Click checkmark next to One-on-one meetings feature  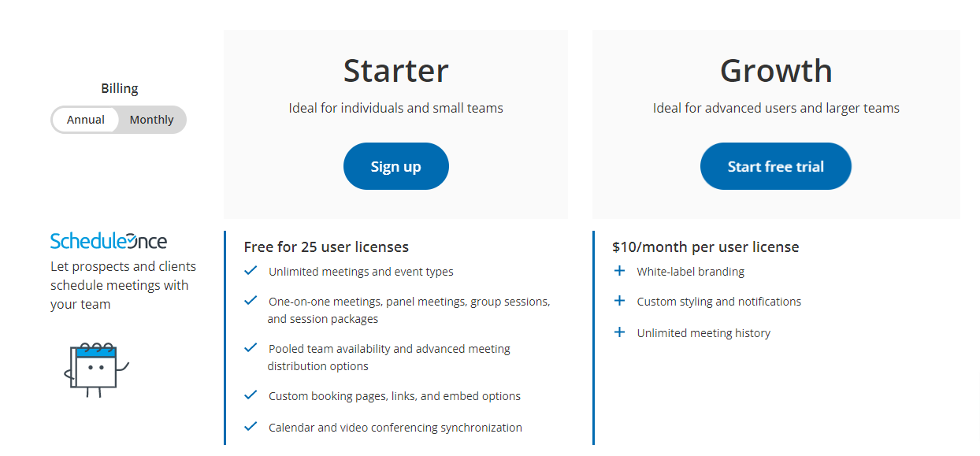251,301
